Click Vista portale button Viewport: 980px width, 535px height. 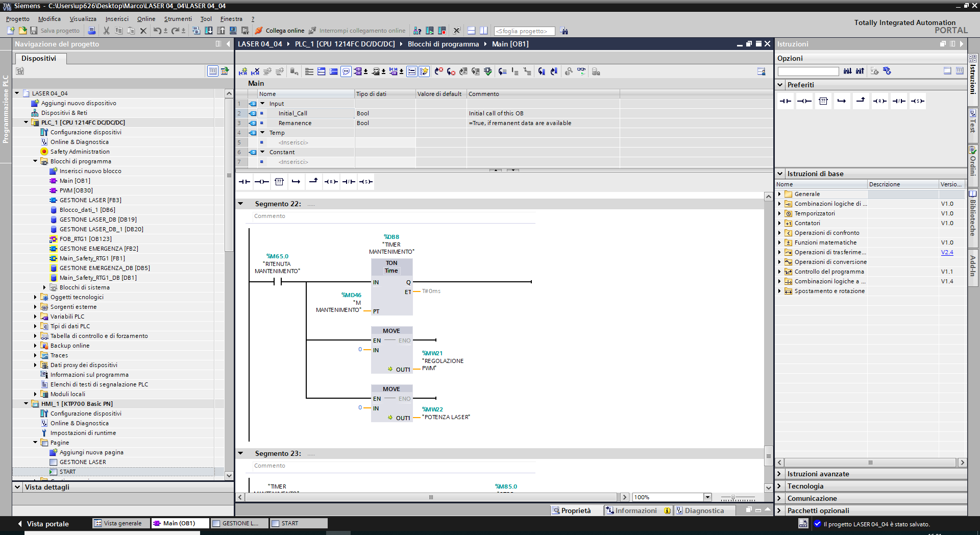pos(43,524)
